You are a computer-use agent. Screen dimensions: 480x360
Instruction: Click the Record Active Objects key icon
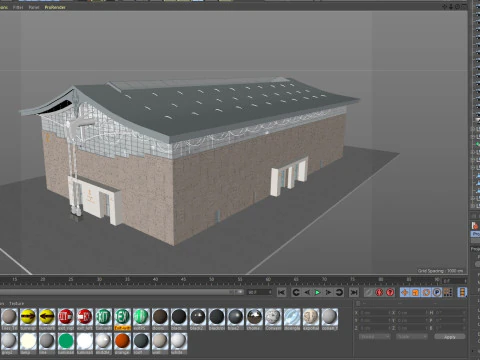point(368,292)
